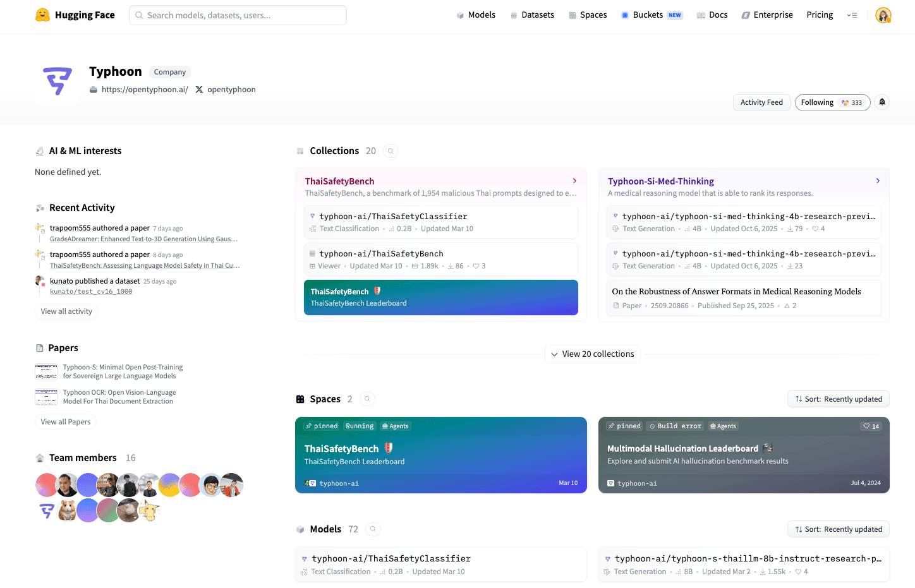Screen dimensions: 915x588
Task: Click the Hugging Face logo icon
Action: (x=42, y=15)
